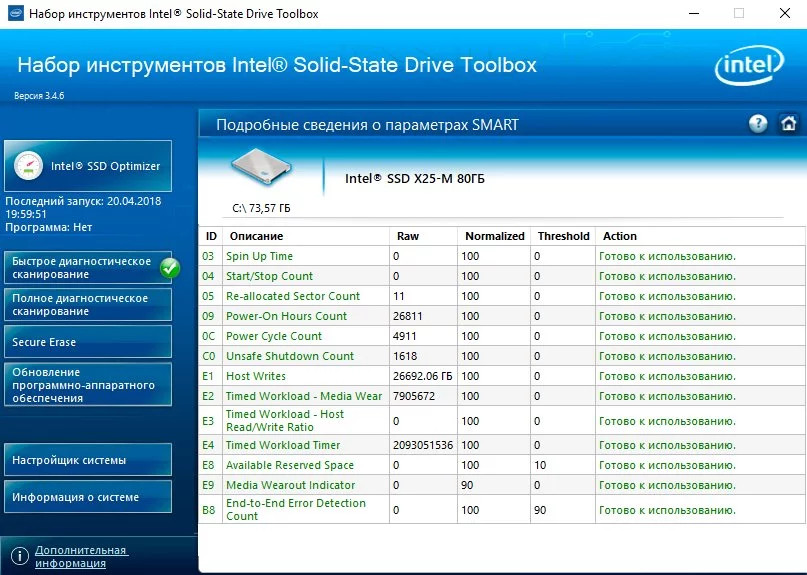Click raw value 1618
Screen dimensions: 807x575
(405, 356)
